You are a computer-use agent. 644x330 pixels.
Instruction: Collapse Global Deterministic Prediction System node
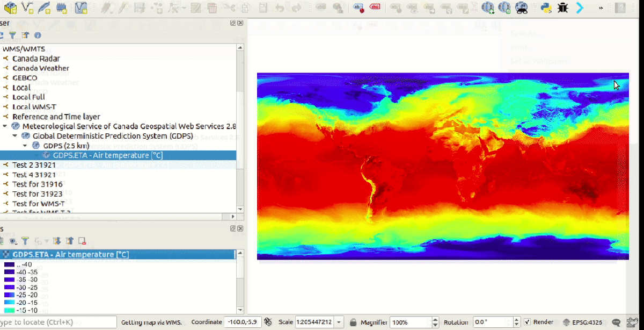click(15, 136)
